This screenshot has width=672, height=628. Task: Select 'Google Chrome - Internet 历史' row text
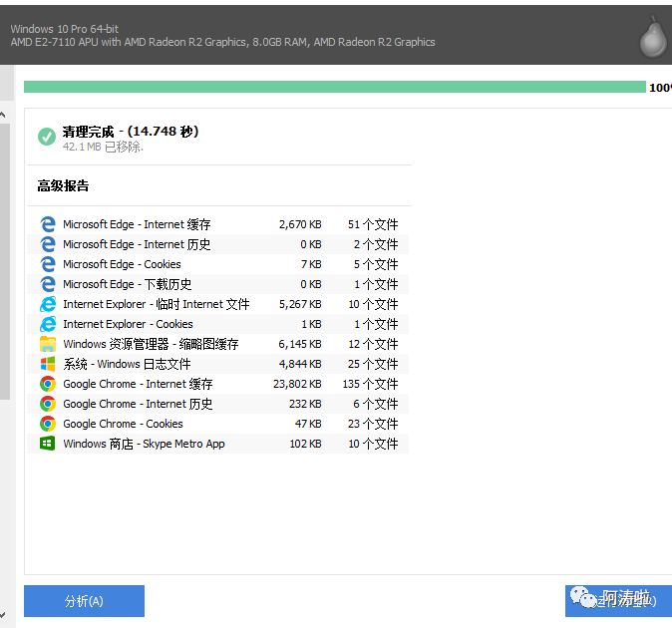[138, 404]
